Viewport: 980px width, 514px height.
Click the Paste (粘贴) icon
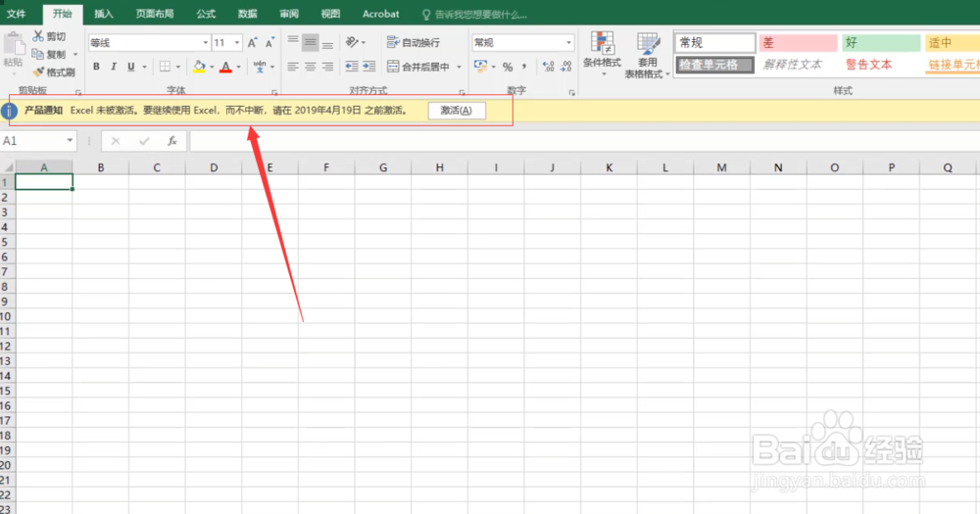tap(13, 44)
